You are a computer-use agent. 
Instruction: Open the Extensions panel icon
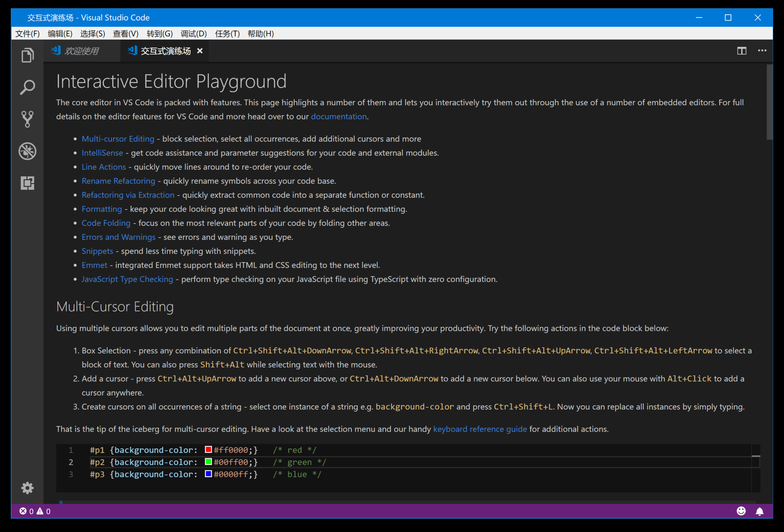click(x=27, y=183)
